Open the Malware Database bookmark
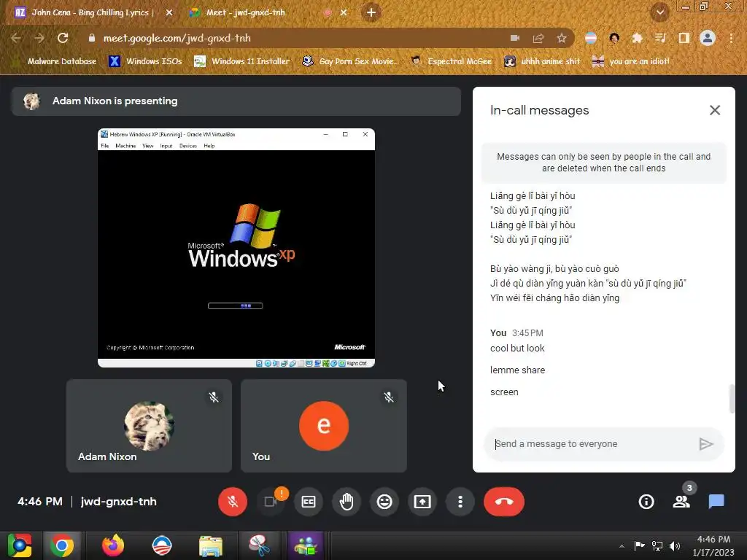This screenshot has width=747, height=560. tap(54, 61)
